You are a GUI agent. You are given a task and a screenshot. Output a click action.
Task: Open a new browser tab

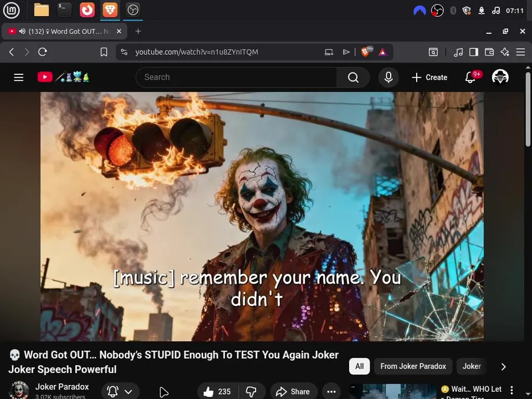click(138, 31)
